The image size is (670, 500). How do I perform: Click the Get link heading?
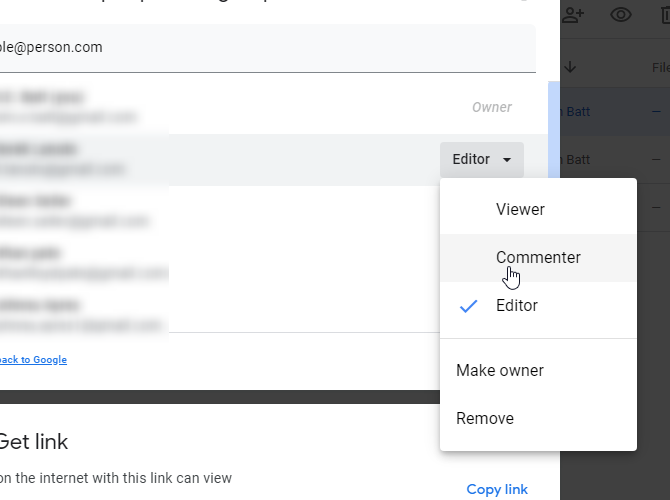33,442
